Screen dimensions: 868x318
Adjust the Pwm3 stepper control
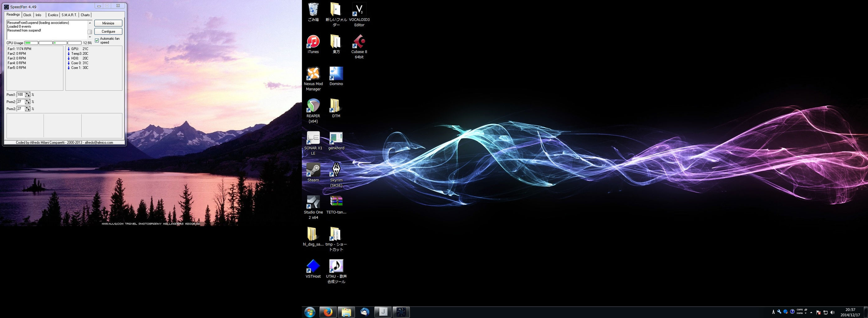tap(28, 109)
